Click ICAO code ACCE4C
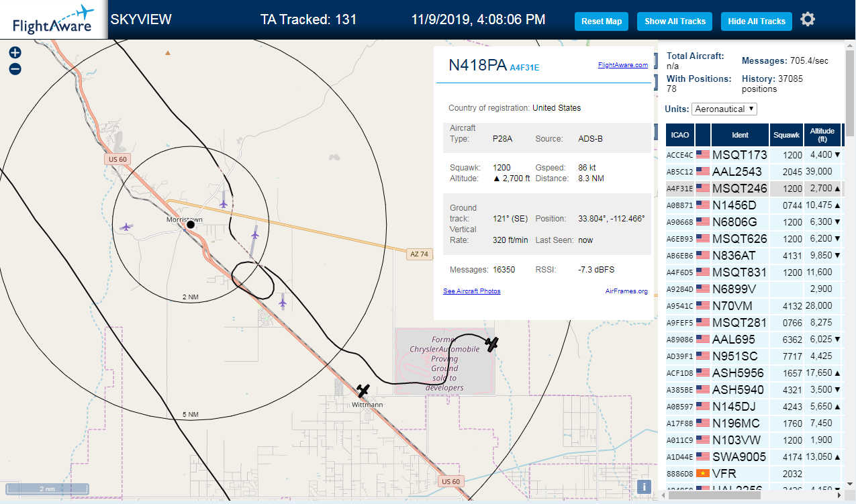The width and height of the screenshot is (856, 504). tap(679, 155)
